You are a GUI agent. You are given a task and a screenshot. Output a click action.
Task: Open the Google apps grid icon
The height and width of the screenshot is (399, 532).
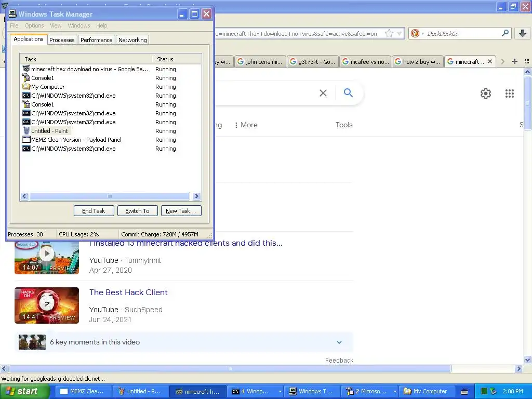(x=509, y=94)
